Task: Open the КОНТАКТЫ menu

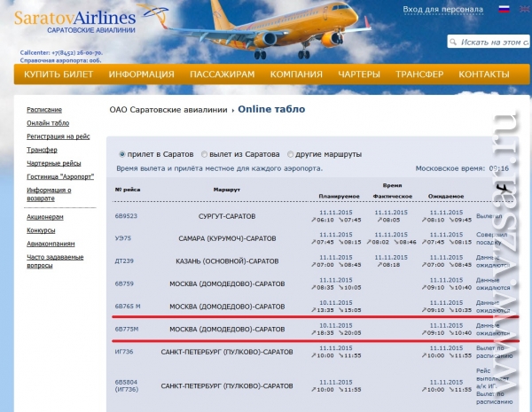Action: click(484, 74)
